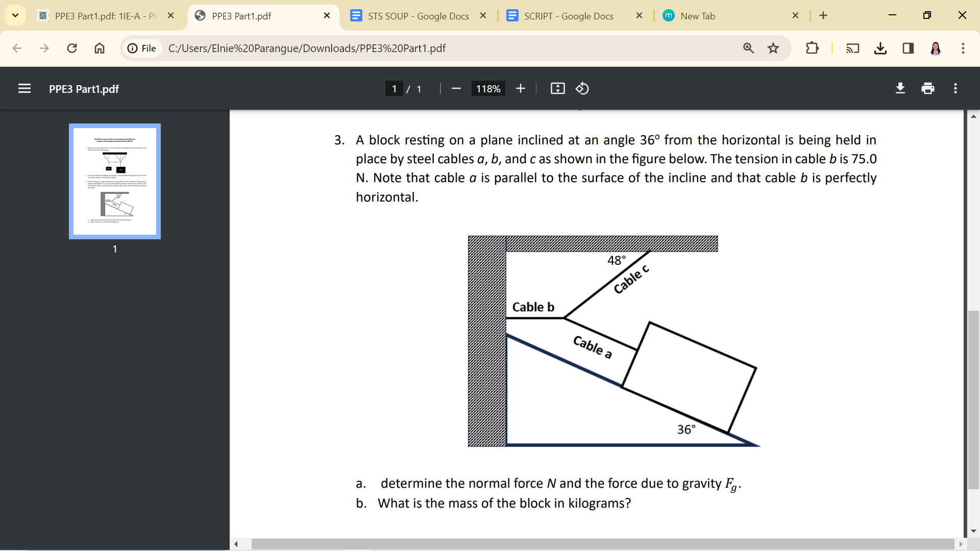This screenshot has height=551, width=980.
Task: Switch to STS SOUP Google Docs tab
Action: pyautogui.click(x=419, y=16)
